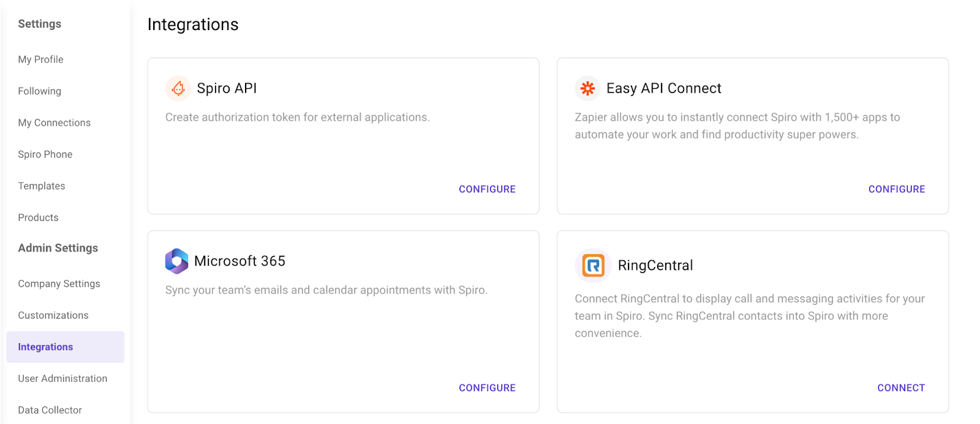Viewport: 980px width, 424px height.
Task: Click the Zapier Easy API Connect icon
Action: click(587, 88)
